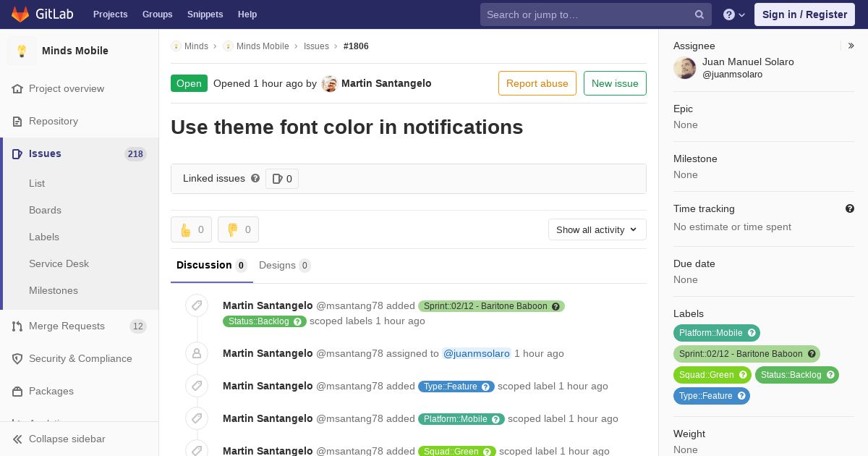Click @juanmsolaro mention in activity
Image resolution: width=868 pixels, height=456 pixels.
click(477, 353)
